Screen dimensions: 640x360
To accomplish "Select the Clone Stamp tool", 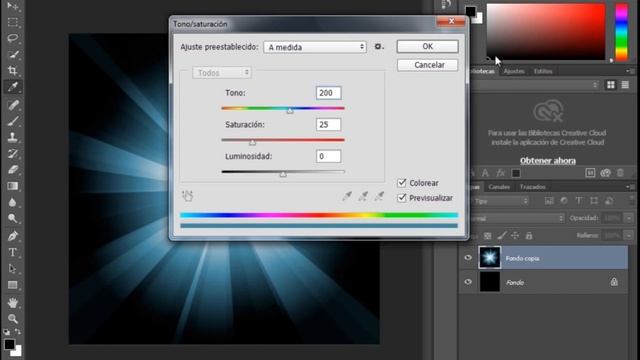I will click(13, 137).
